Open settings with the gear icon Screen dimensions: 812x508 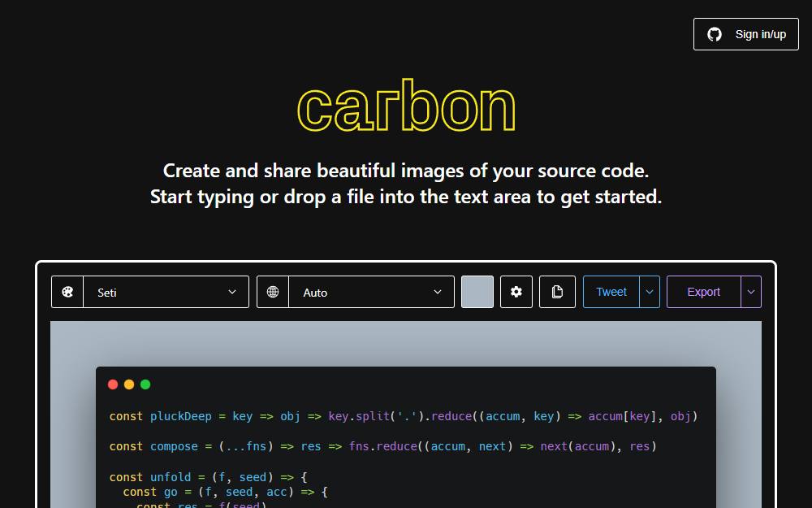516,292
